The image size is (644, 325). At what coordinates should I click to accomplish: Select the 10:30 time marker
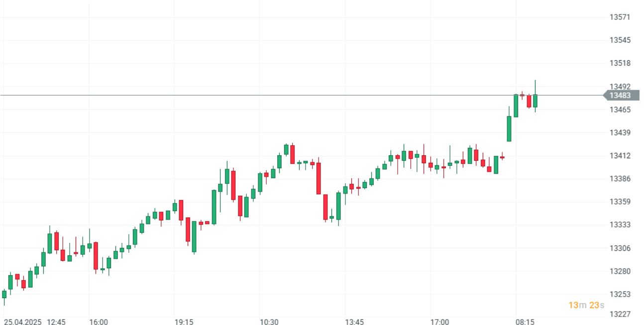(x=269, y=322)
